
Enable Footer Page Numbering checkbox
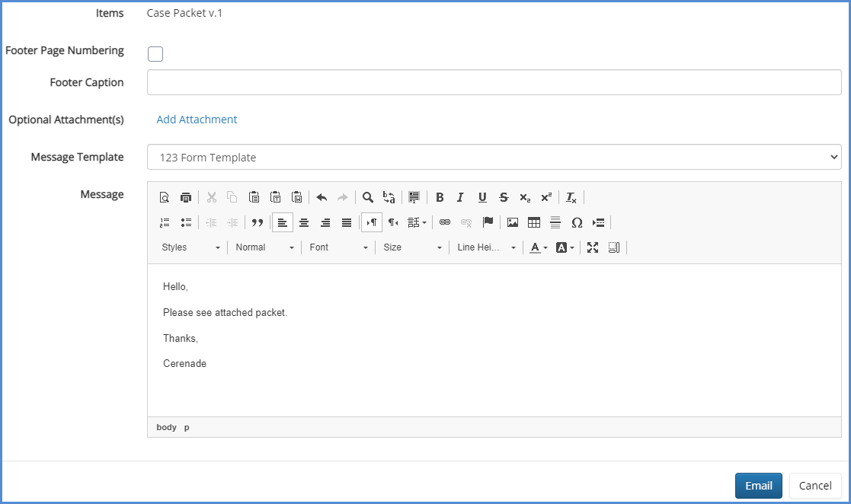tap(155, 54)
